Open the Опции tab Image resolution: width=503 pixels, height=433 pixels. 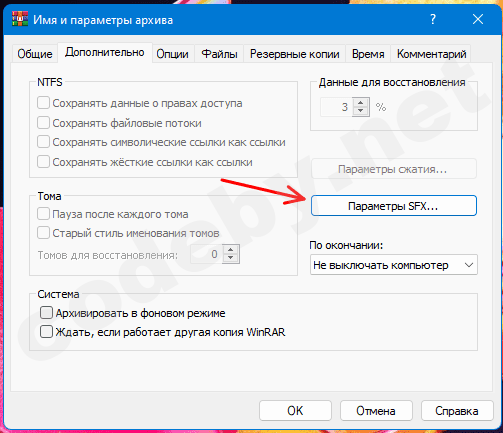[x=172, y=54]
